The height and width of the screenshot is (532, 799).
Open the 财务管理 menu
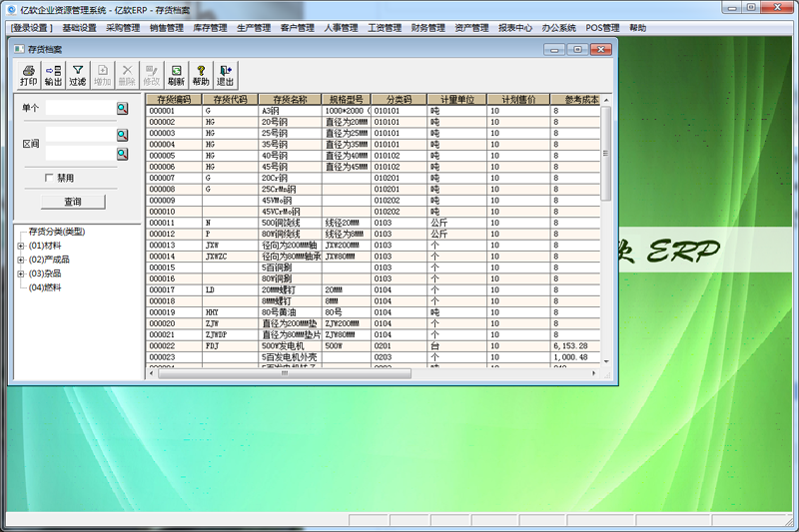coord(428,28)
